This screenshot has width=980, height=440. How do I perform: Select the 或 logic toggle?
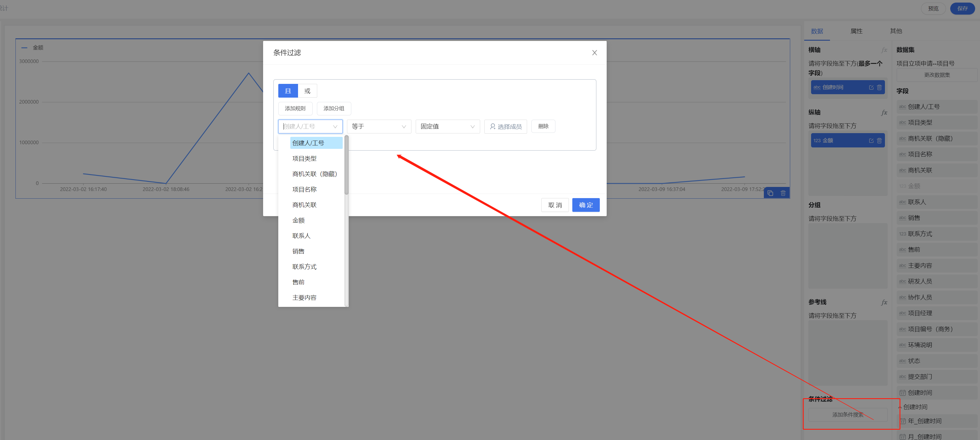tap(307, 91)
